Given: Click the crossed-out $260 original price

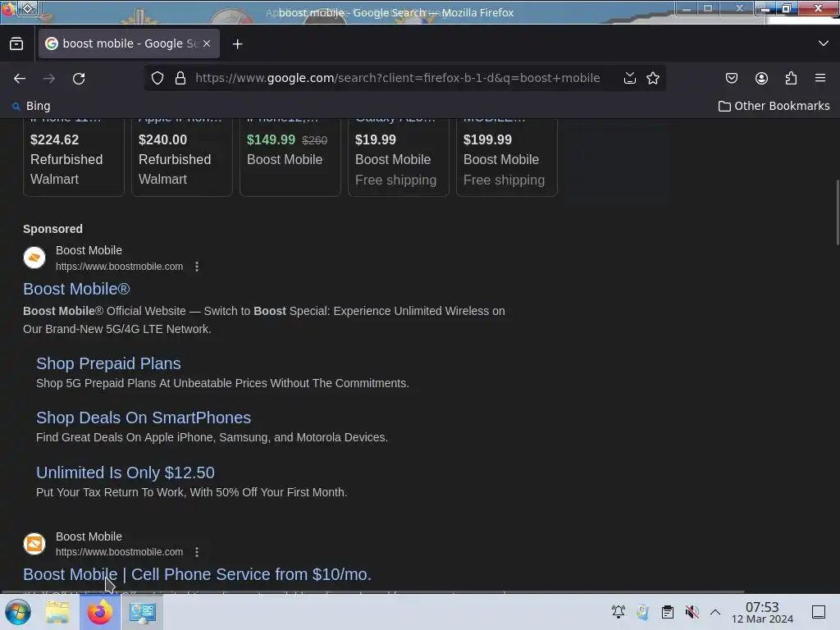Looking at the screenshot, I should pyautogui.click(x=314, y=140).
